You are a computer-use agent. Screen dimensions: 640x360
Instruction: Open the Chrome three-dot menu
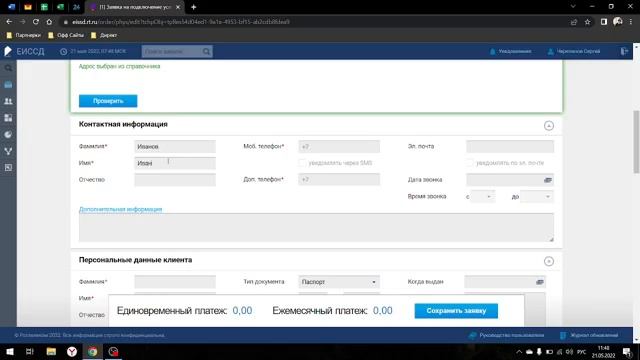click(x=631, y=22)
